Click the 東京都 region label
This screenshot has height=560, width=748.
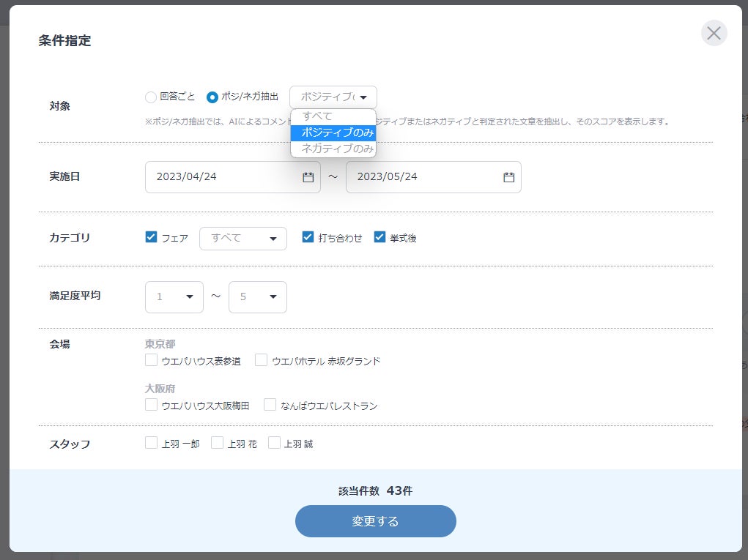coord(160,343)
